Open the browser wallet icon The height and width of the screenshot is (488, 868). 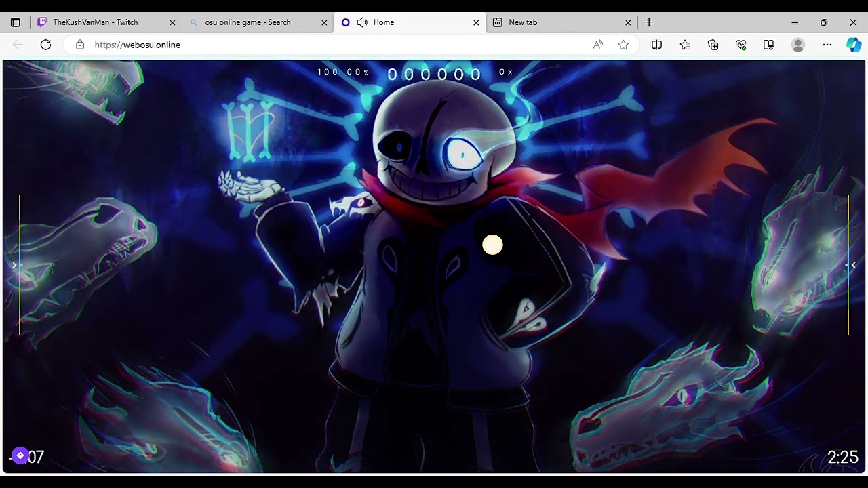pos(768,45)
